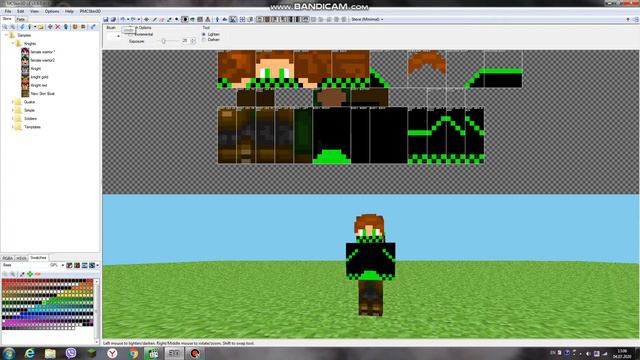Click the 3D character model in preview
This screenshot has width=640, height=360.
pyautogui.click(x=370, y=265)
